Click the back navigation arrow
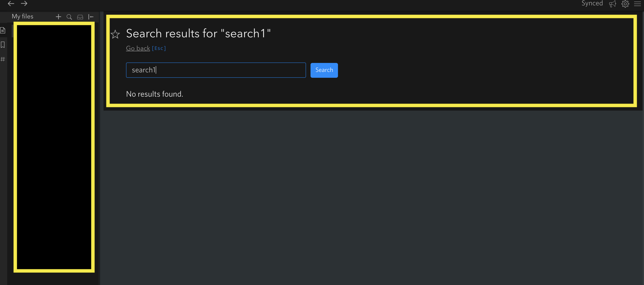 pos(11,4)
